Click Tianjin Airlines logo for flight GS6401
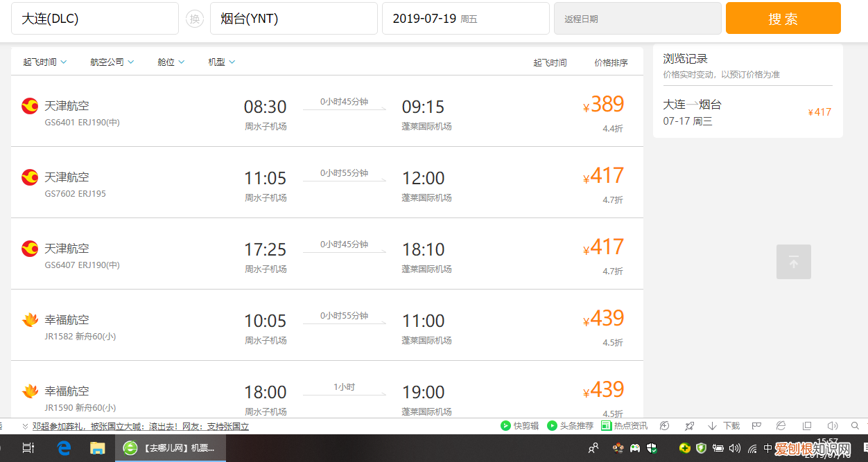 click(x=30, y=106)
